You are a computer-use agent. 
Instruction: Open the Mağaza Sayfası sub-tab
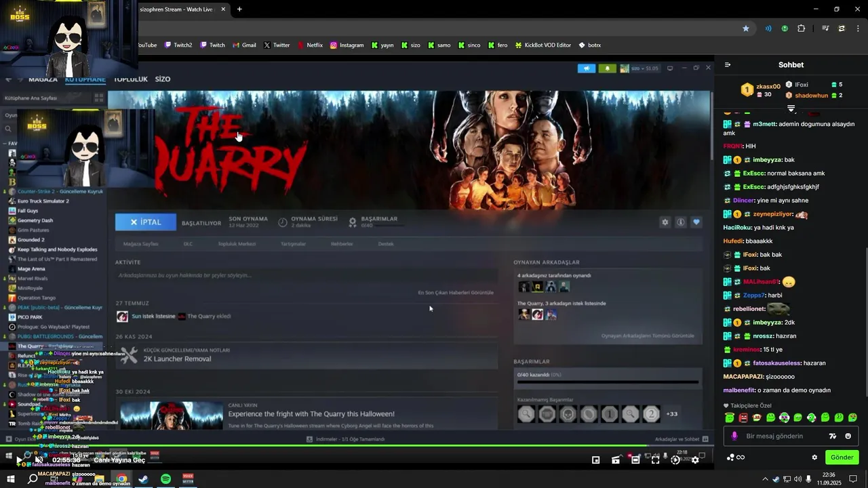coord(140,243)
